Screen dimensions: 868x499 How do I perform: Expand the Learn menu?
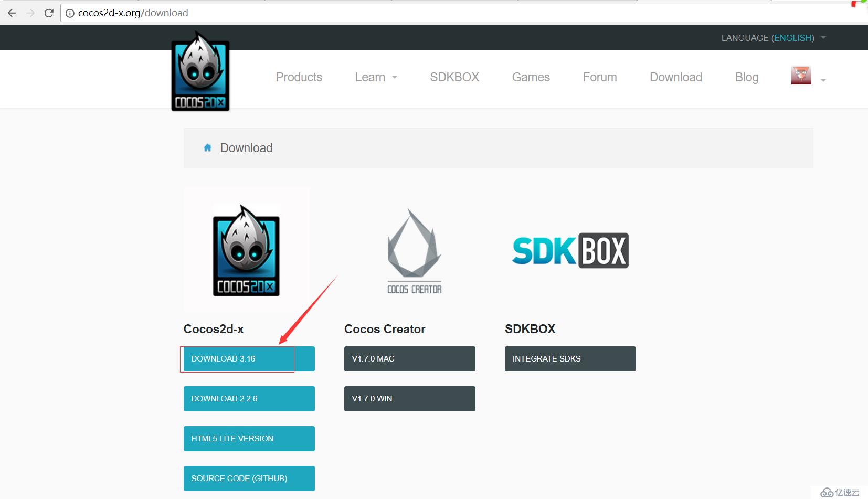376,77
